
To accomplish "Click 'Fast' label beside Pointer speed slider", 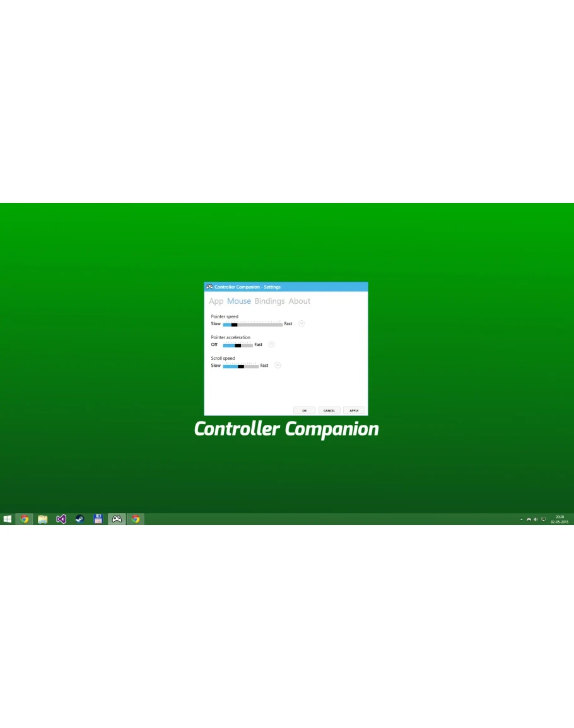I will (x=288, y=323).
